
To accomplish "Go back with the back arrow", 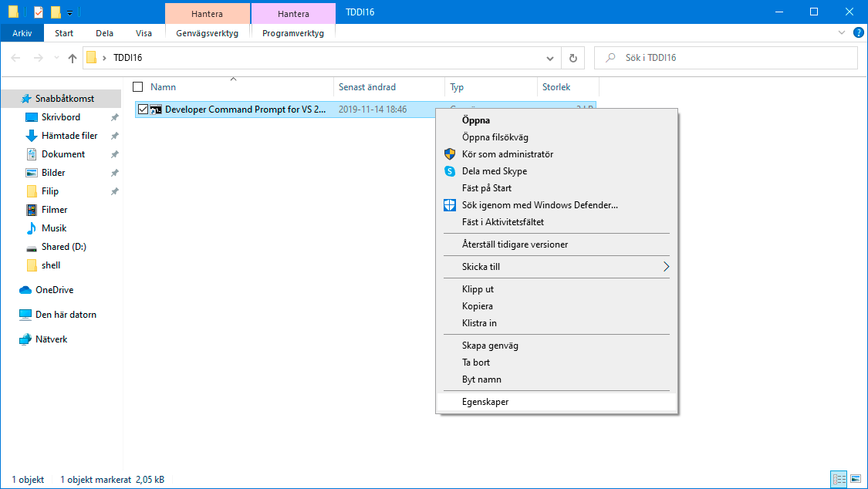I will click(15, 58).
